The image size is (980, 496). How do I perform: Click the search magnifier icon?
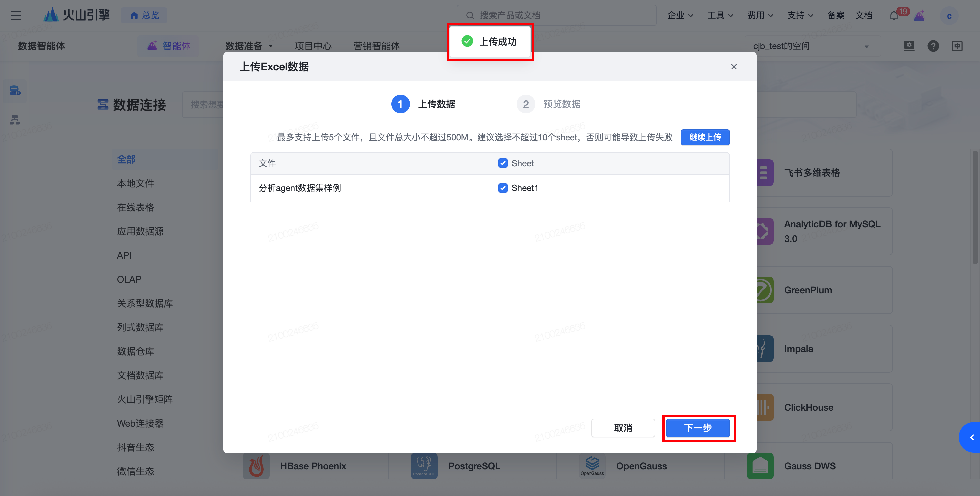point(470,15)
